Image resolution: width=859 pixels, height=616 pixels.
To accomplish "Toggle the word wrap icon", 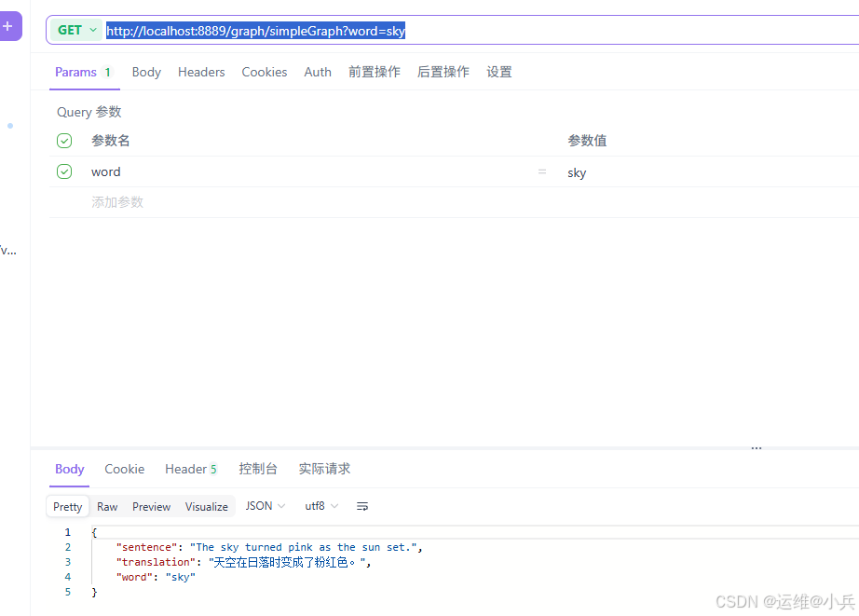I will [x=362, y=506].
